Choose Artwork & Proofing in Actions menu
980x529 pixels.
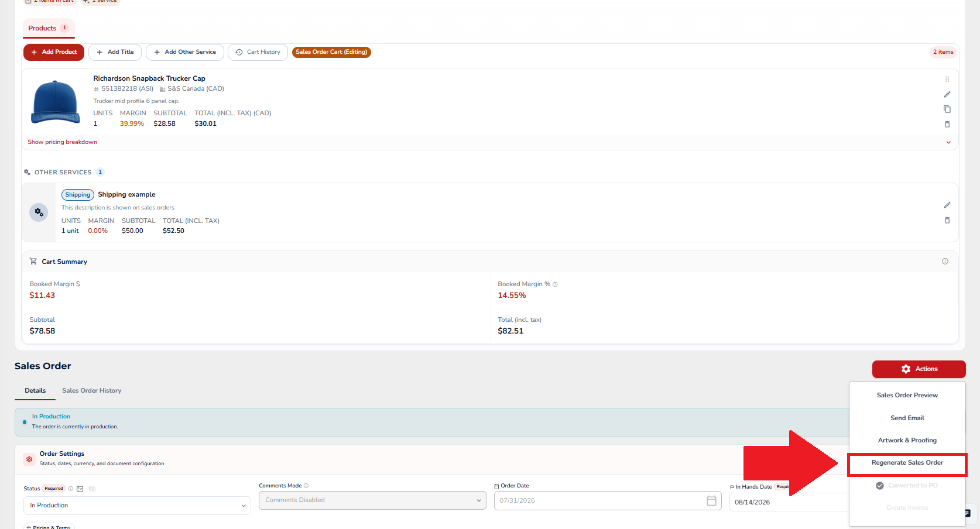(907, 440)
